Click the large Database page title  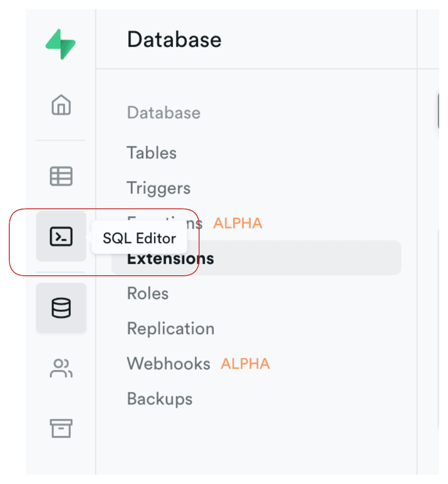(174, 40)
